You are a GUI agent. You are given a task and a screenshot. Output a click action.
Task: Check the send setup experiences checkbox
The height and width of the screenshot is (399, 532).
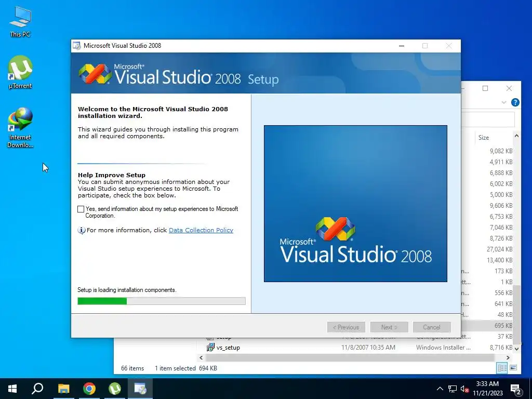[x=81, y=209]
